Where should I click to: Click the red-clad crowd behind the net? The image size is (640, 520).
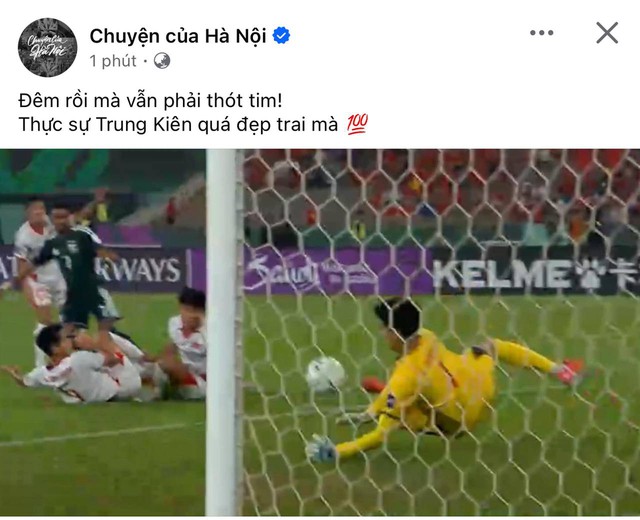[x=441, y=192]
